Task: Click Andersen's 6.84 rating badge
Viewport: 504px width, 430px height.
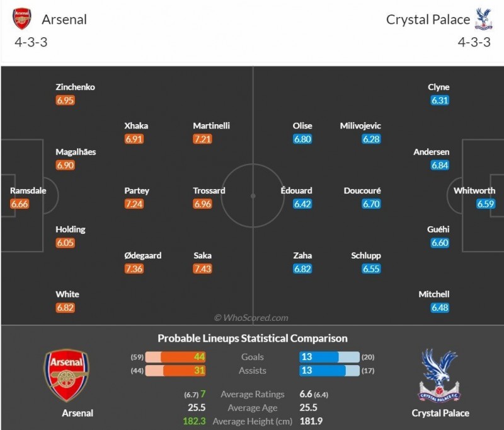Action: (x=440, y=165)
